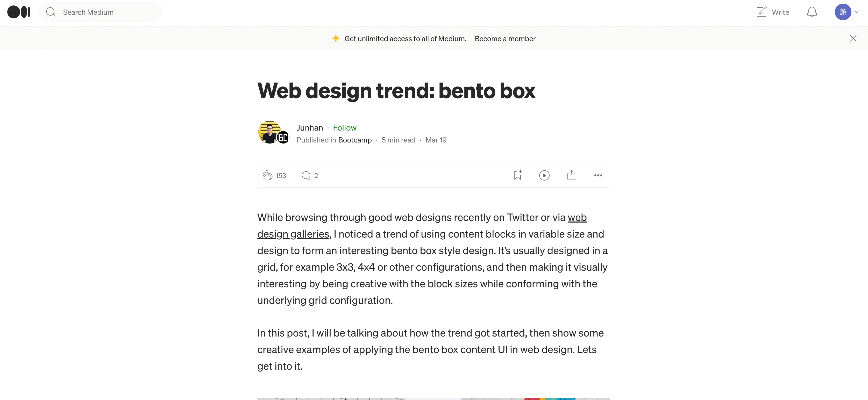This screenshot has width=868, height=400.
Task: Click the author's profile photo
Action: (x=269, y=132)
